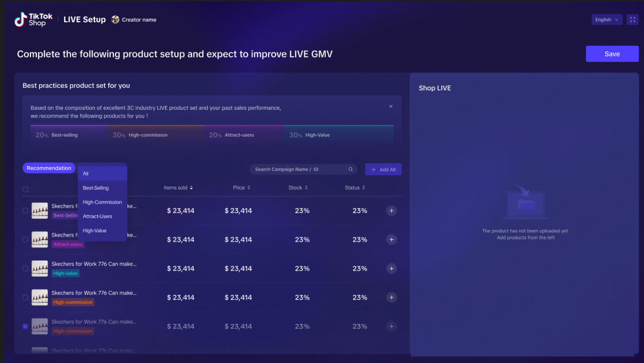Screen dimensions: 644x363
Task: Sort by Price column
Action: coord(241,188)
